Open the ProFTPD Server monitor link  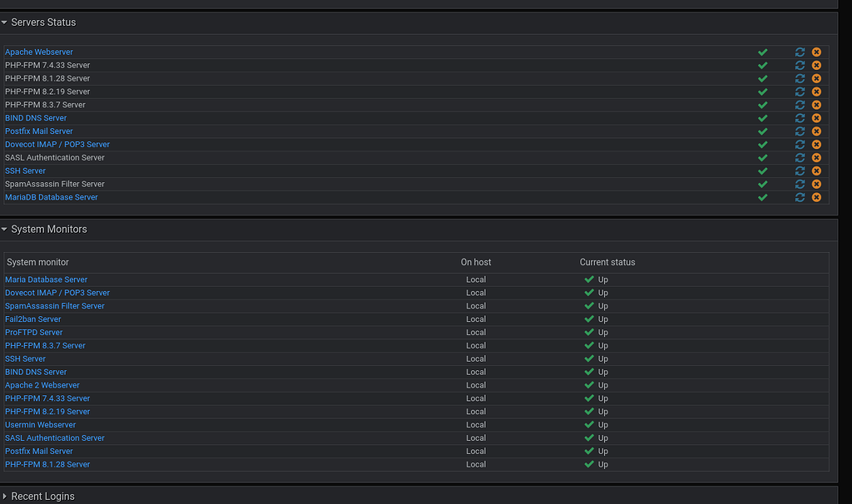click(34, 333)
